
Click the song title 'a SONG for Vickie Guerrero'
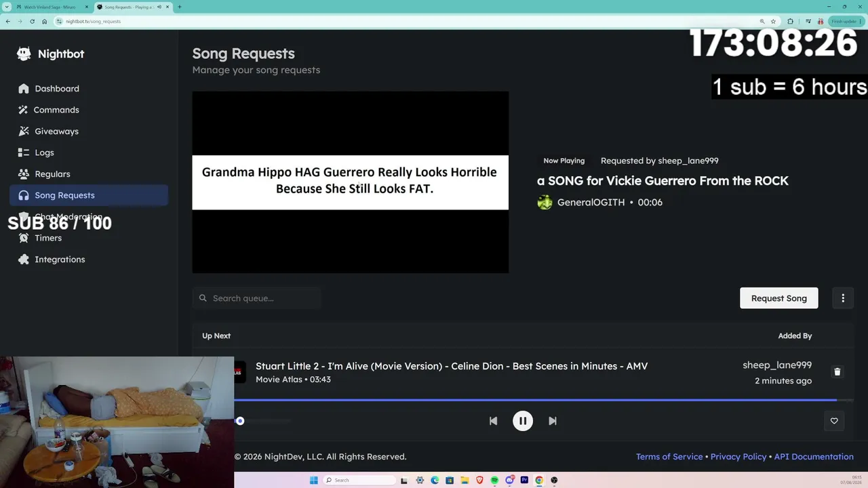tap(663, 181)
